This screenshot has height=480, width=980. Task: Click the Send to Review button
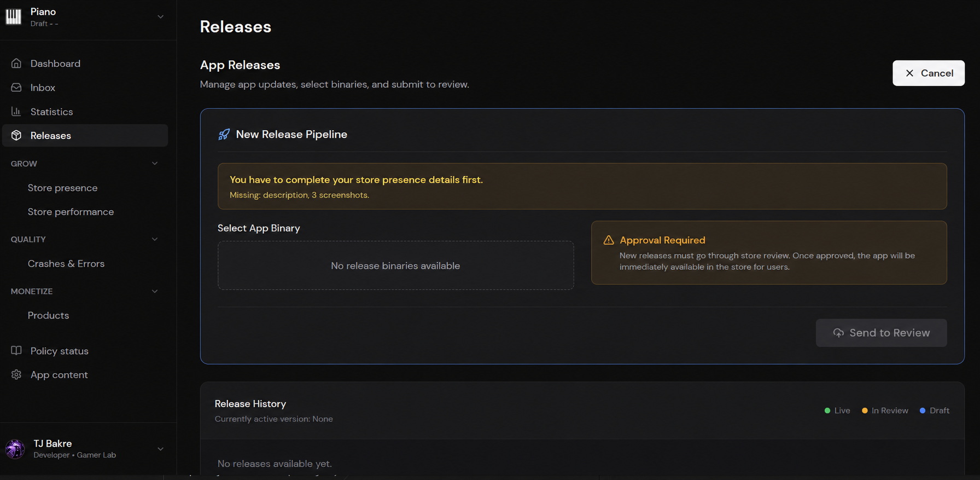[x=881, y=333]
